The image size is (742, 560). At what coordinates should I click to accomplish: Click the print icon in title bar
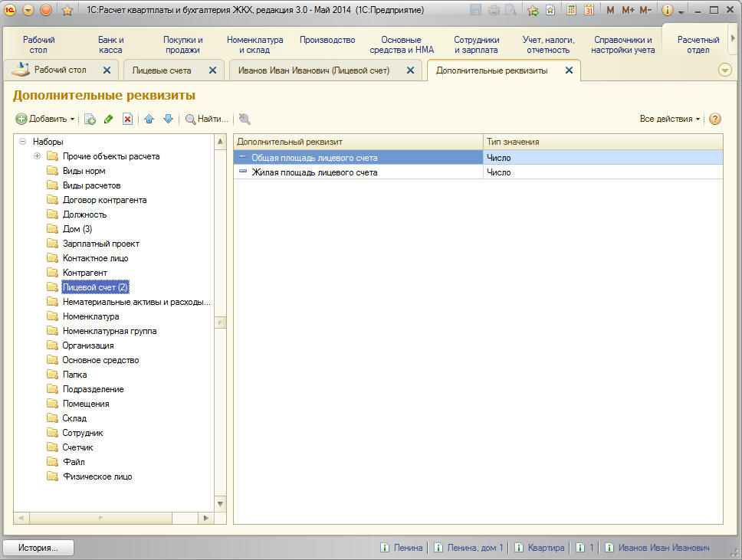[494, 10]
